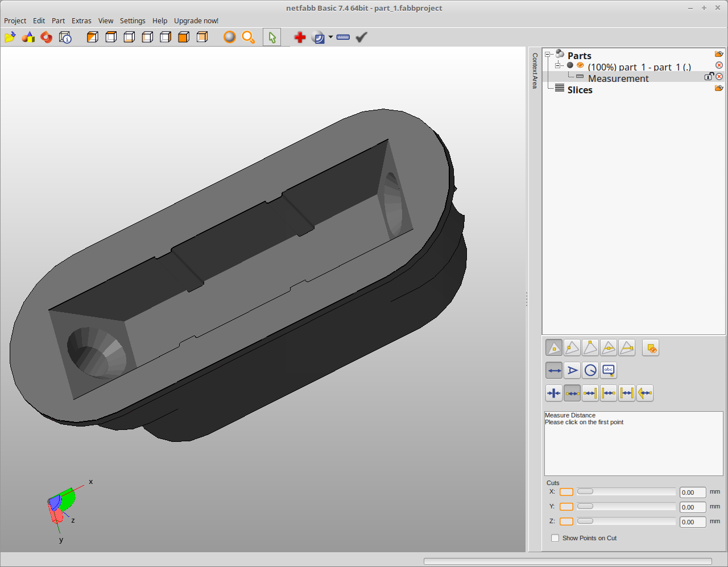The height and width of the screenshot is (567, 728).
Task: Choose the measure radius circle tool
Action: tap(590, 370)
